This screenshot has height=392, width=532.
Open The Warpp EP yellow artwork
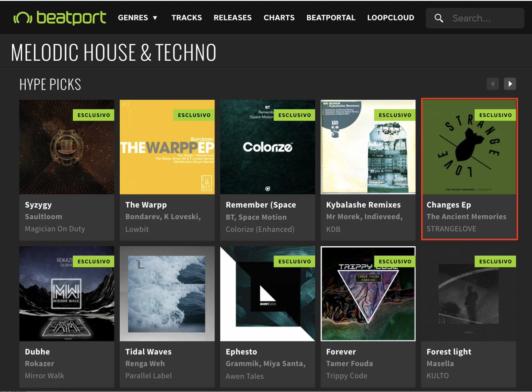click(x=167, y=147)
